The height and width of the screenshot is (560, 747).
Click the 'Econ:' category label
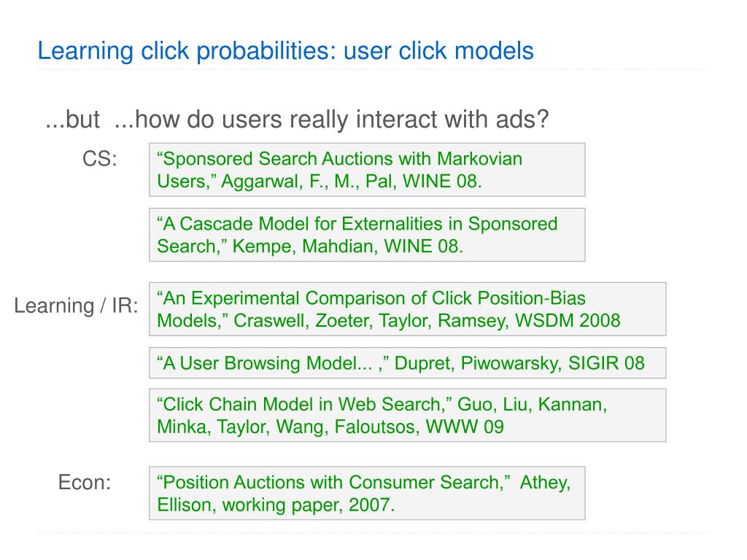pyautogui.click(x=85, y=483)
